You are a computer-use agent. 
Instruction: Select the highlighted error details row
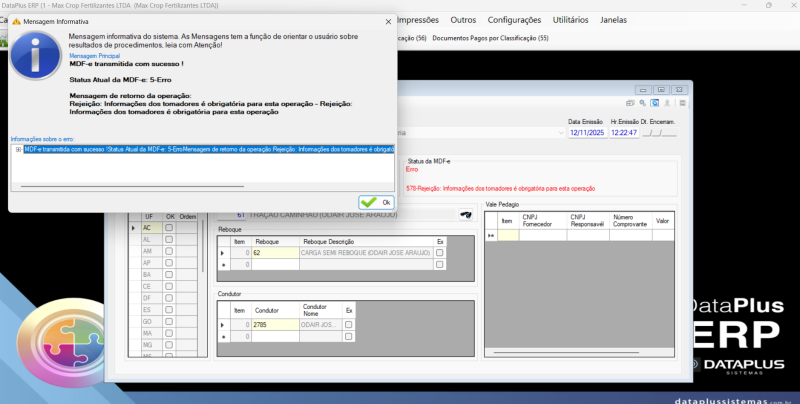[209, 149]
